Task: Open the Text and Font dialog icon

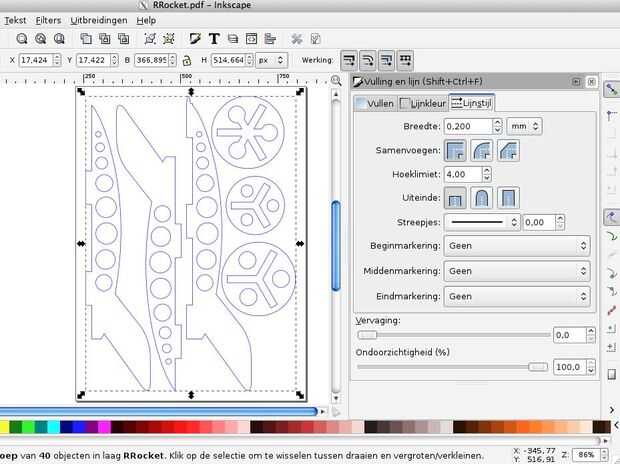Action: click(213, 39)
